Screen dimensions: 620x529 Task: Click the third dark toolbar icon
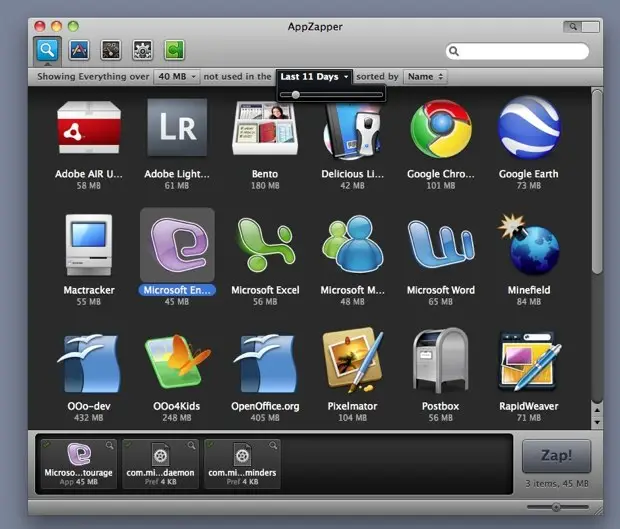(111, 50)
